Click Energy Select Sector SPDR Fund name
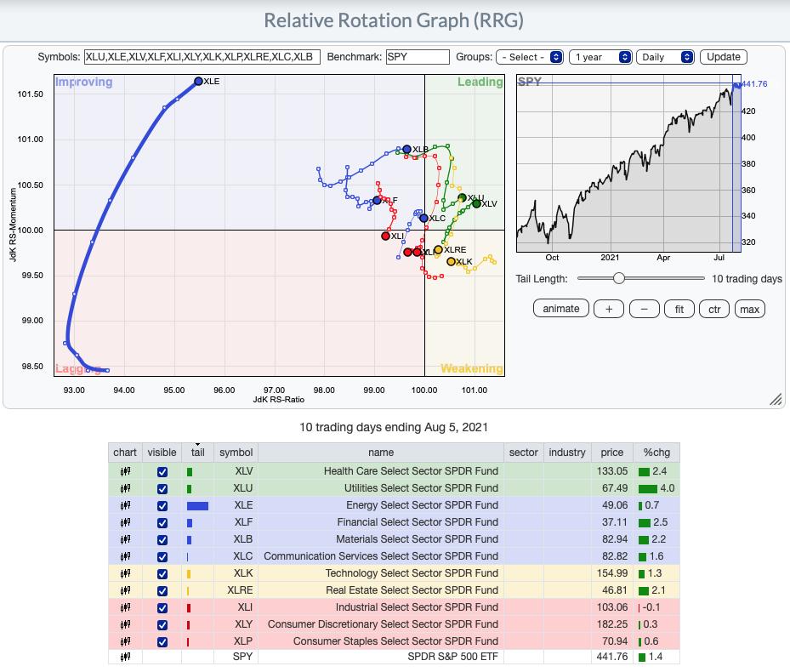Image resolution: width=790 pixels, height=672 pixels. 422,505
